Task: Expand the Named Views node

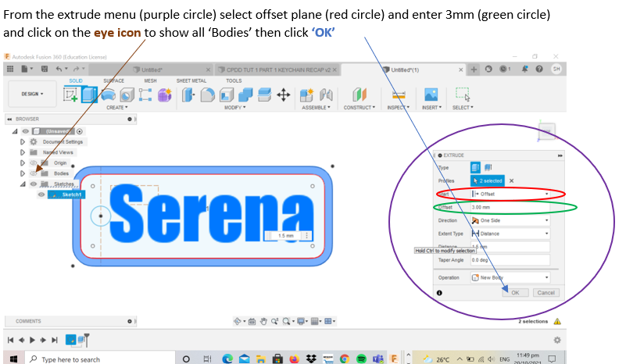Action: click(x=23, y=152)
